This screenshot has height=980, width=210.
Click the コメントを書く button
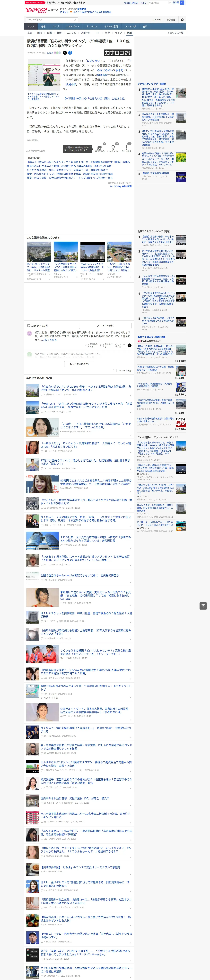click(105, 326)
